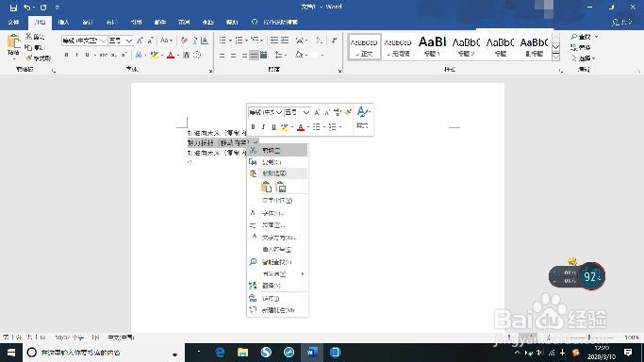This screenshot has width=644, height=362.
Task: Click the Grow Font icon in the mini toolbar
Action: [x=317, y=112]
